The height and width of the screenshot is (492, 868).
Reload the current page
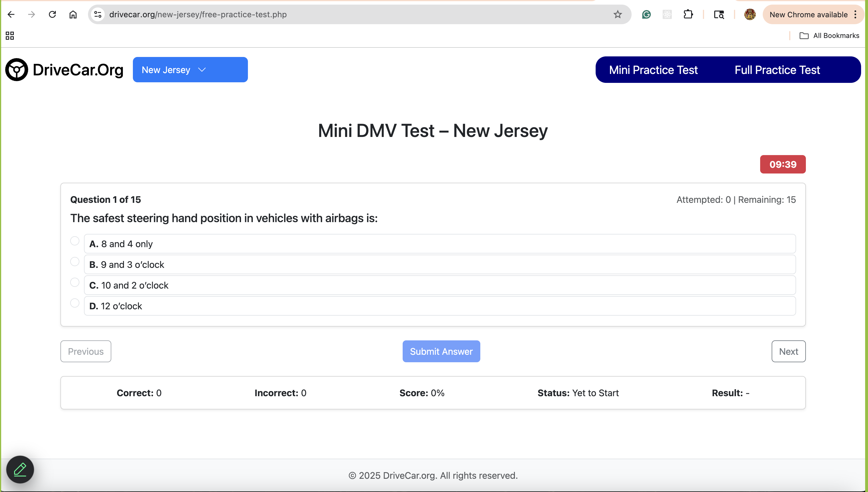click(x=52, y=15)
